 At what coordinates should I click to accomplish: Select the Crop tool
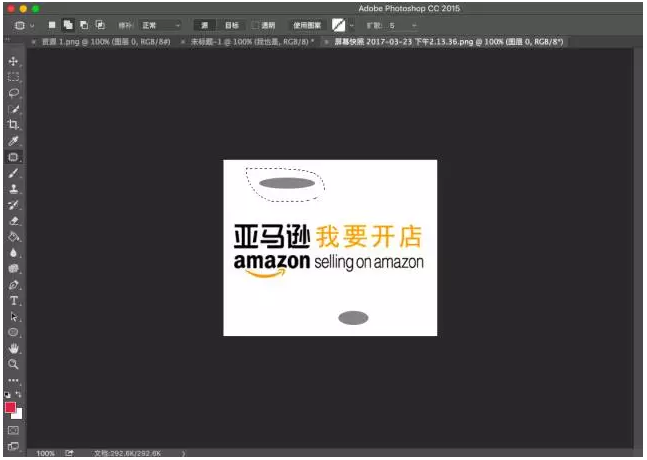click(x=13, y=125)
